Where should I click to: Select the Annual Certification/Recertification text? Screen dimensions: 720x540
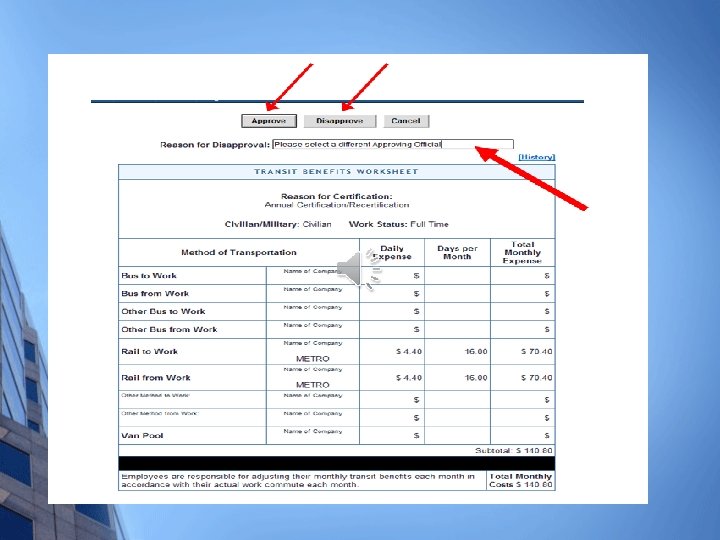point(337,205)
